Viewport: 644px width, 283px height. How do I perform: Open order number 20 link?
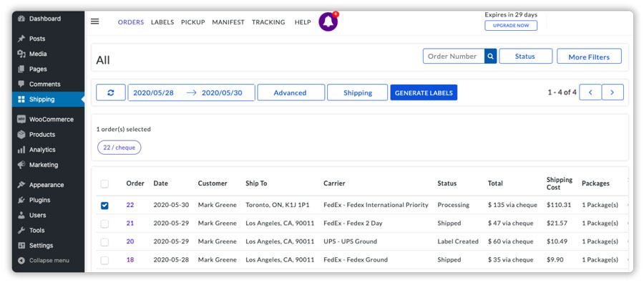tap(130, 241)
